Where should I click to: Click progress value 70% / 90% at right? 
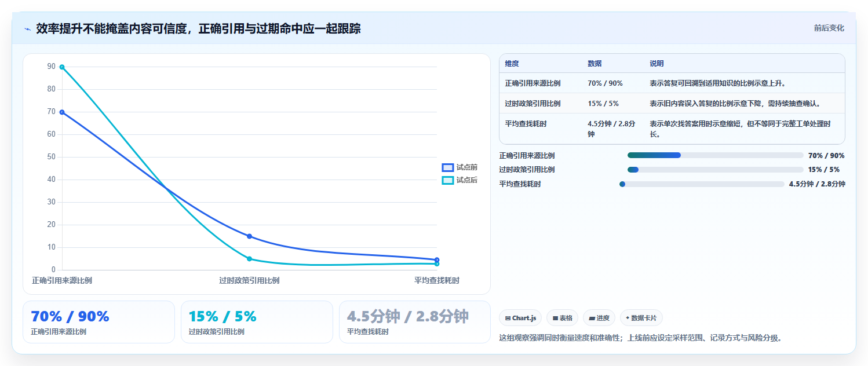point(826,155)
